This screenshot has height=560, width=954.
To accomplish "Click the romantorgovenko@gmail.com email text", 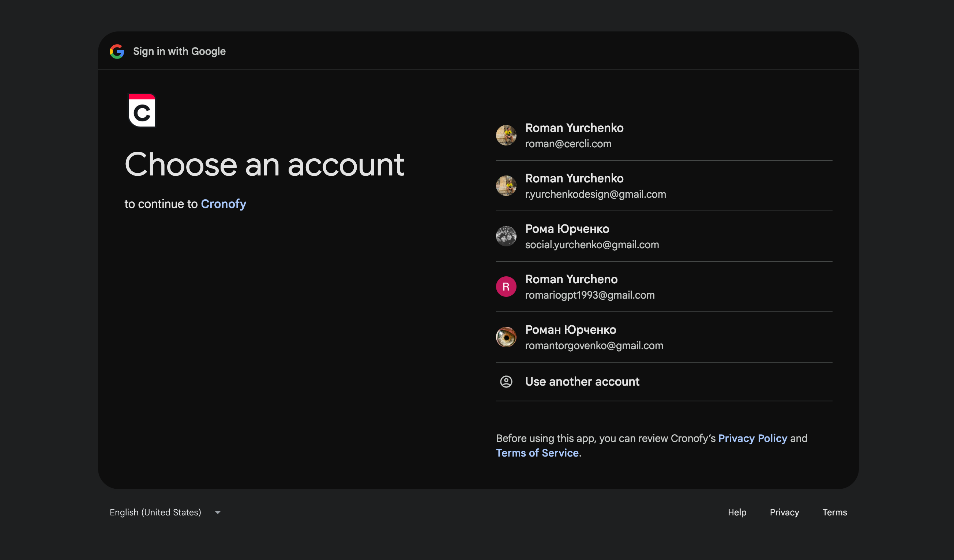I will [x=594, y=345].
